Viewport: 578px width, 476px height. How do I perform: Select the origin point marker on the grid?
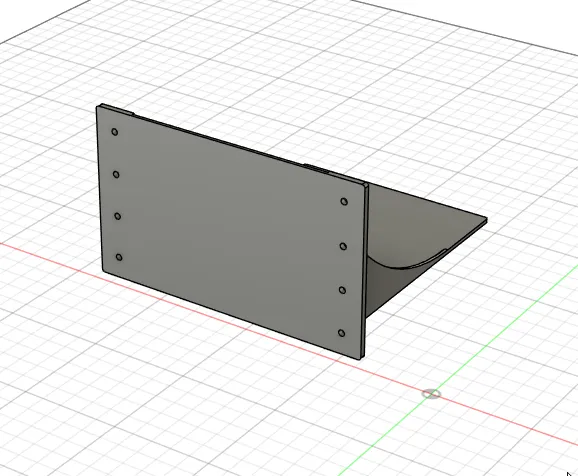pos(431,394)
